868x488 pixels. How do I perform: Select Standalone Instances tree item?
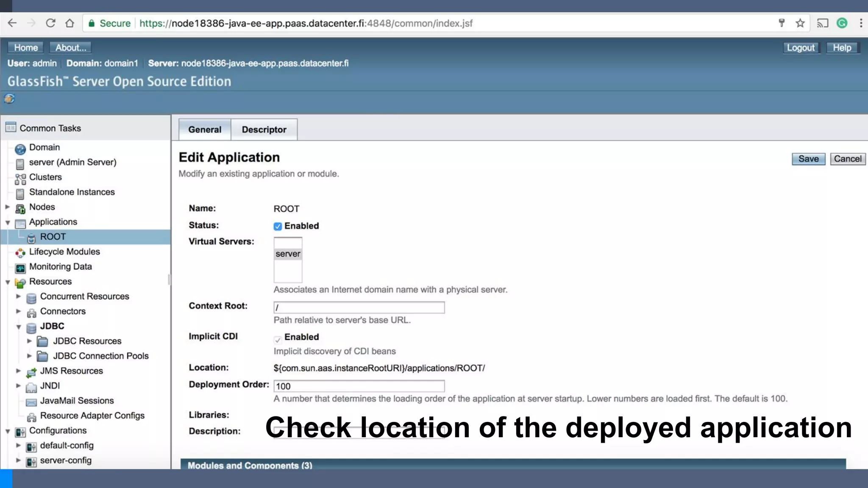pyautogui.click(x=72, y=192)
